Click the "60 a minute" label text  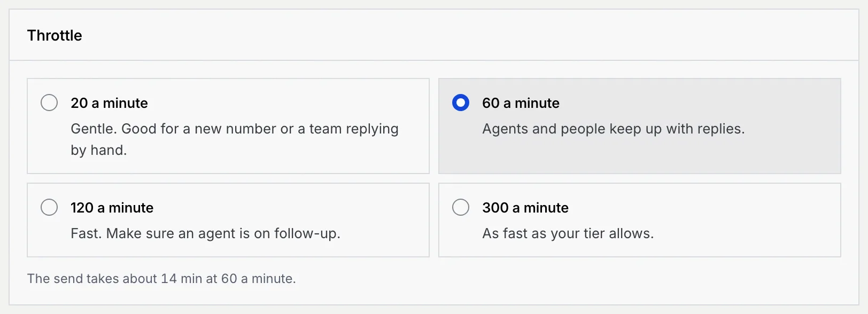pyautogui.click(x=521, y=103)
